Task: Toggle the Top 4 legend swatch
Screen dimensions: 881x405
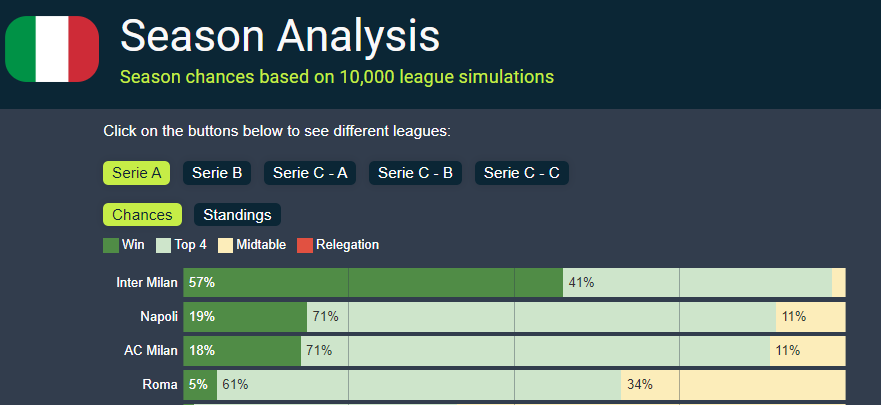Action: pyautogui.click(x=164, y=245)
